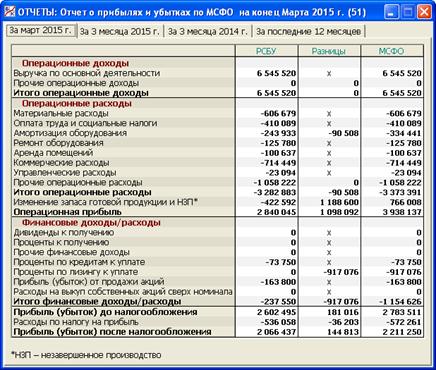
Task: Click the РСБУ value -606 679
Action: click(x=278, y=114)
